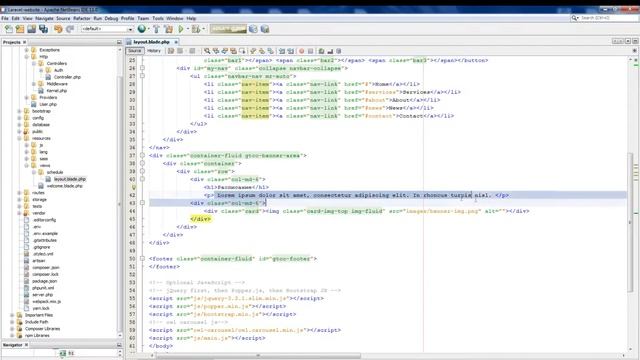Click the Stop Macro Recording icon
Screen dimensions: 640x360
click(311, 51)
